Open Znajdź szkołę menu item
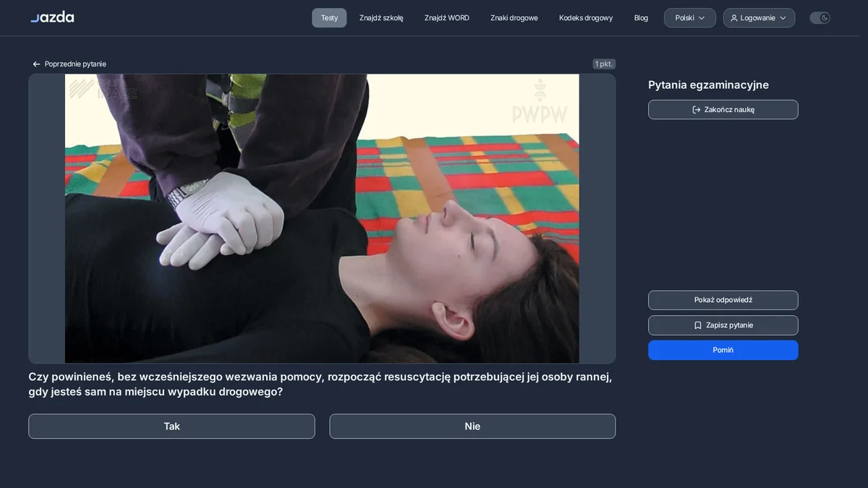The image size is (868, 488). pos(381,18)
